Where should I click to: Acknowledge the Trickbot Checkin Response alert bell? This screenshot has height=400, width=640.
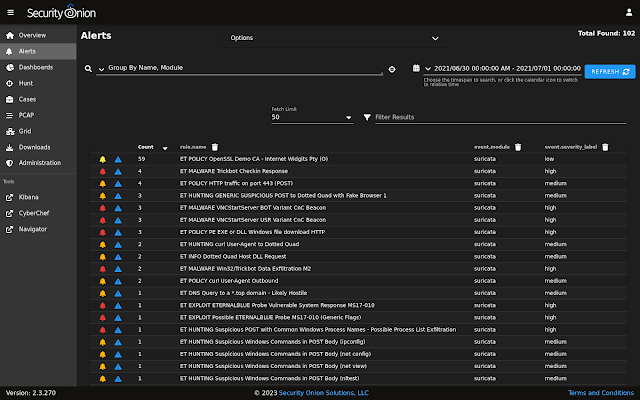point(102,171)
